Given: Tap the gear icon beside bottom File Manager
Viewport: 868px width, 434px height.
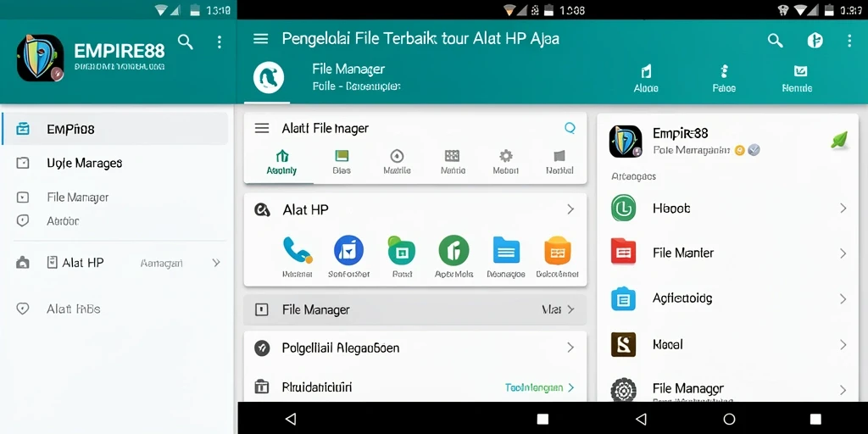Looking at the screenshot, I should point(623,390).
